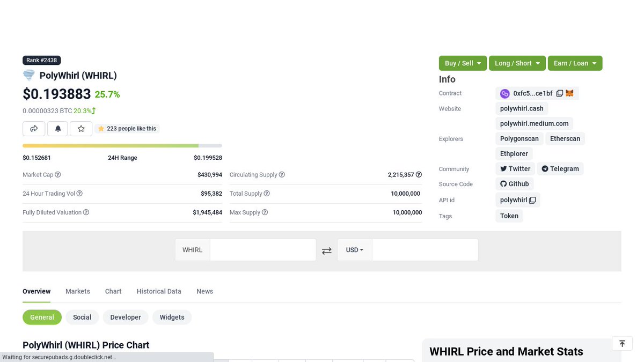
Task: Open the Etherscan explorer link
Action: pyautogui.click(x=565, y=138)
